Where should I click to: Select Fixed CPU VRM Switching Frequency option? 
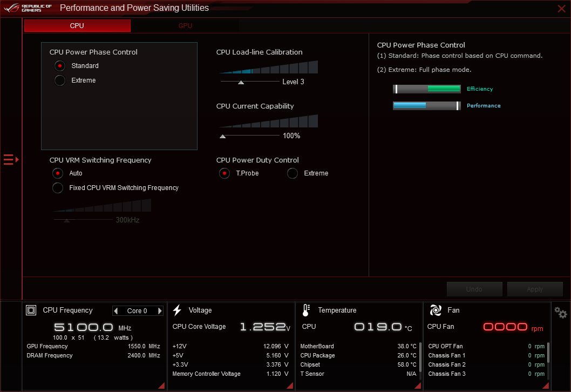pyautogui.click(x=58, y=187)
